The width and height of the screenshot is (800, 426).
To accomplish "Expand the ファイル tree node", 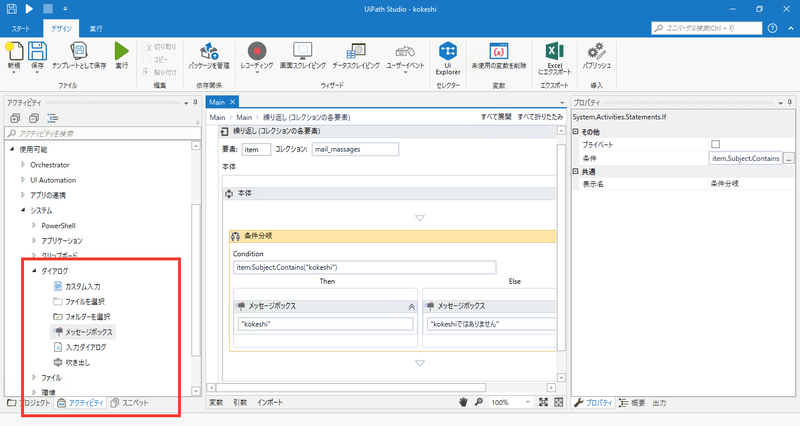I will tap(34, 377).
